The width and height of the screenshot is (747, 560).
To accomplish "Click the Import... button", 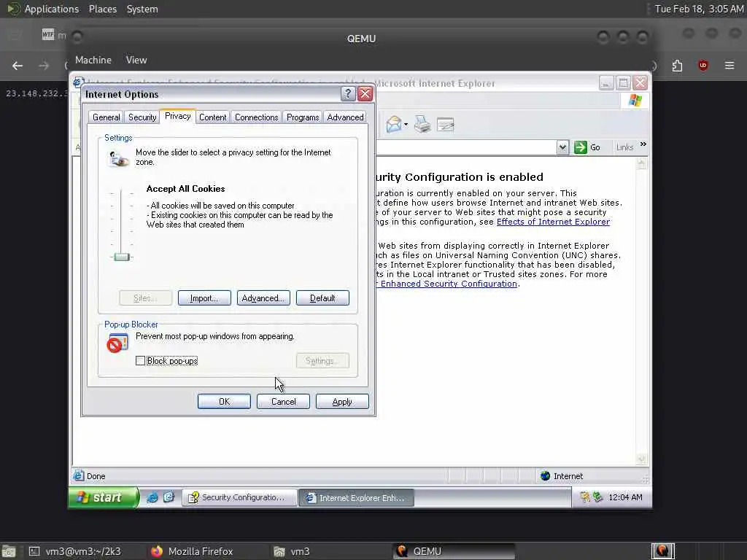I will tap(204, 298).
